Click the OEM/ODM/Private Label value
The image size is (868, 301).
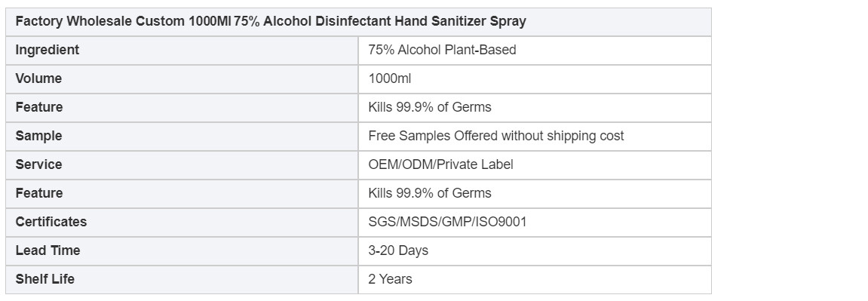(440, 165)
